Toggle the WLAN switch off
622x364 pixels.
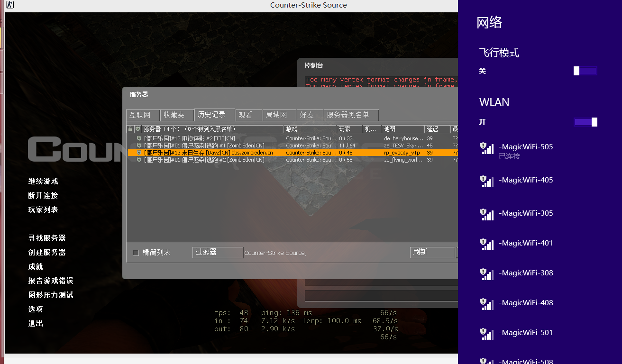(585, 122)
